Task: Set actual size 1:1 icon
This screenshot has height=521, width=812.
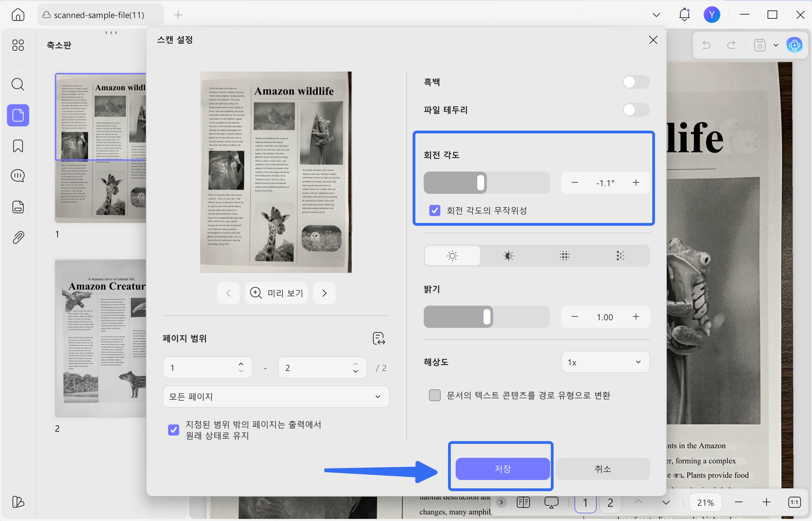Action: (x=794, y=502)
